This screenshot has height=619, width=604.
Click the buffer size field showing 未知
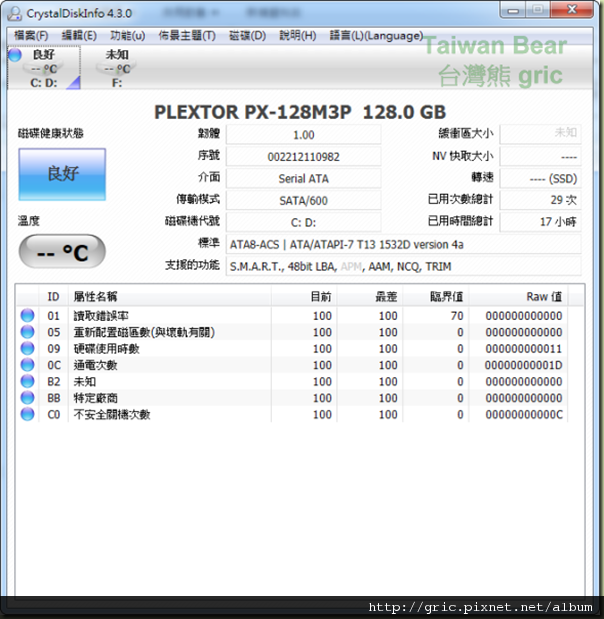pyautogui.click(x=540, y=135)
